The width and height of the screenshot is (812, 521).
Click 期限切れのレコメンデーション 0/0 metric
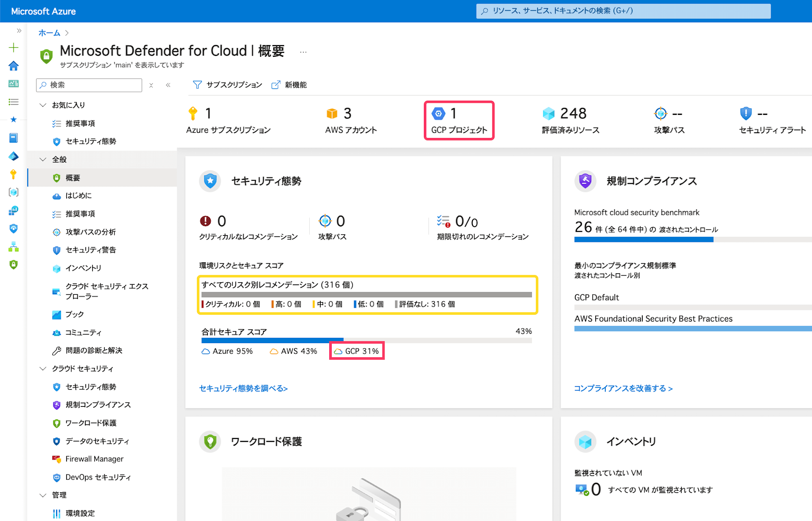tap(482, 227)
